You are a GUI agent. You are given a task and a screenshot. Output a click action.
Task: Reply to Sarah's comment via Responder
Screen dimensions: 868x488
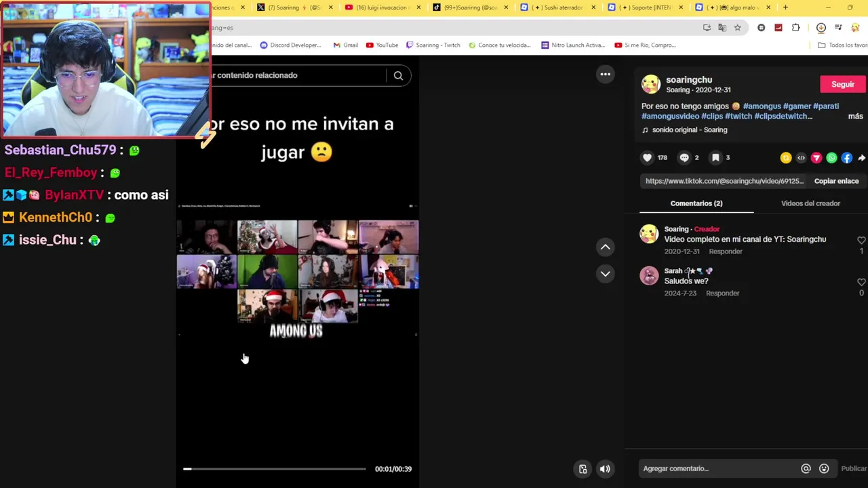pos(722,293)
